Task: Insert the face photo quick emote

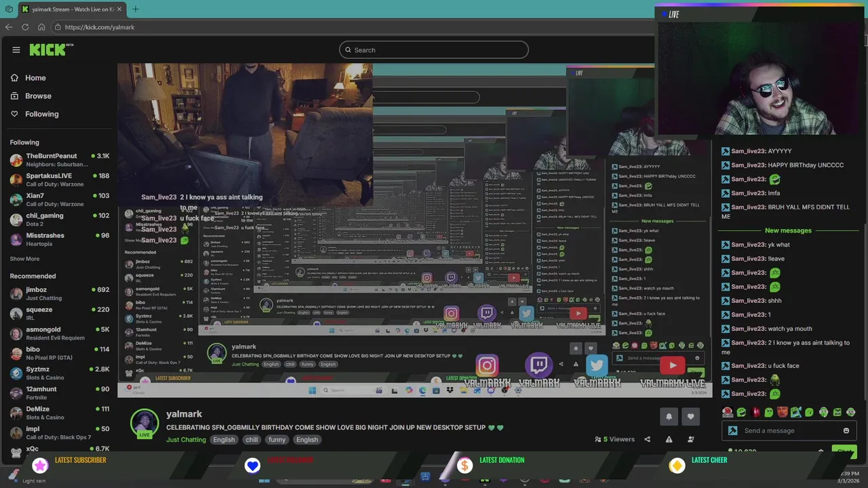Action: pos(783,412)
